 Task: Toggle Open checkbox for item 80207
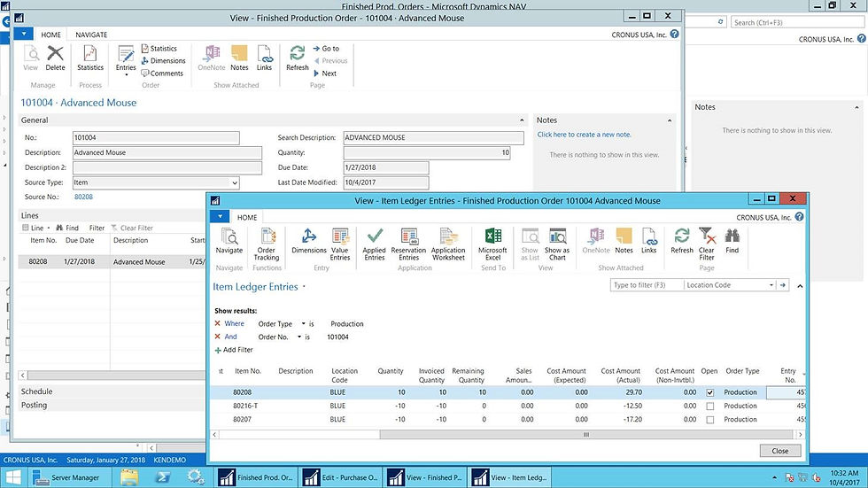pos(710,420)
